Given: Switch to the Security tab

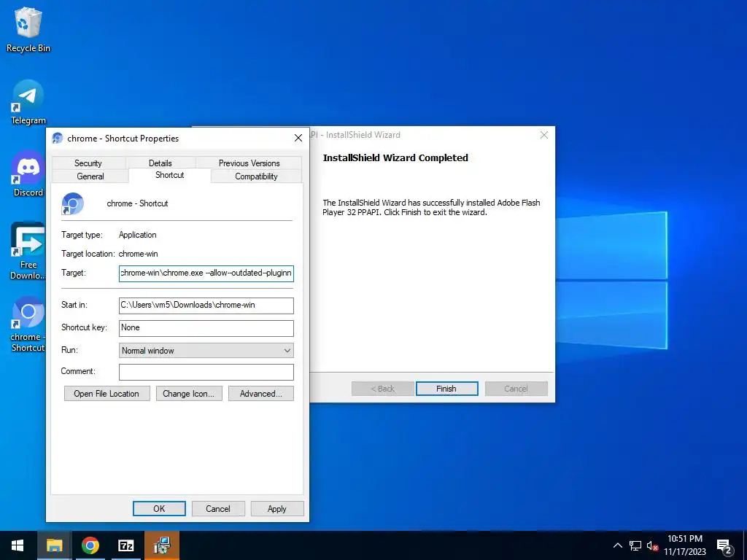Looking at the screenshot, I should pos(88,163).
